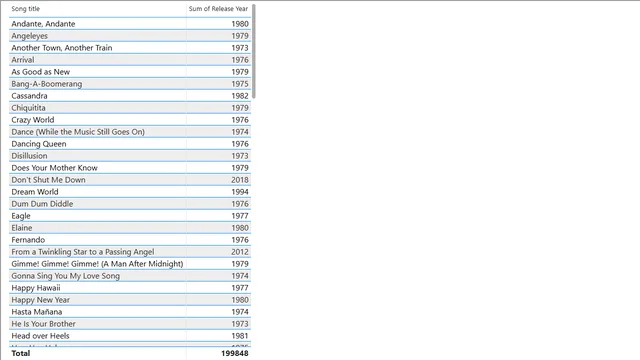The width and height of the screenshot is (640, 360).
Task: Select the Dancing Queen row
Action: [130, 144]
